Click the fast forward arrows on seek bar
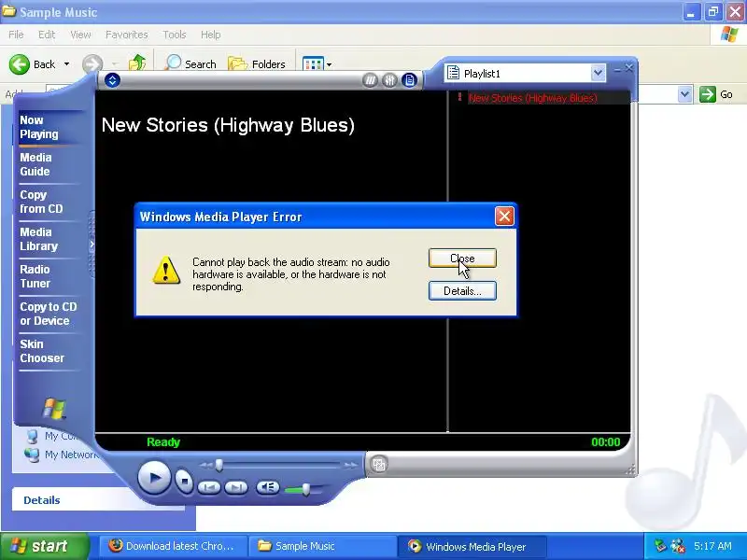Screen dimensions: 747x560 click(x=350, y=465)
